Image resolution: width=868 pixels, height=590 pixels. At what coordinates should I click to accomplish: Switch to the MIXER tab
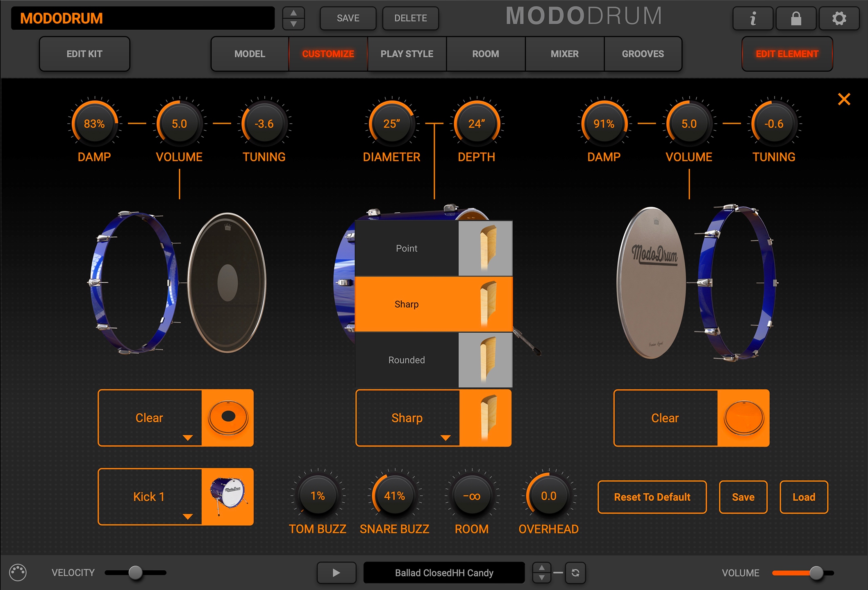(564, 54)
